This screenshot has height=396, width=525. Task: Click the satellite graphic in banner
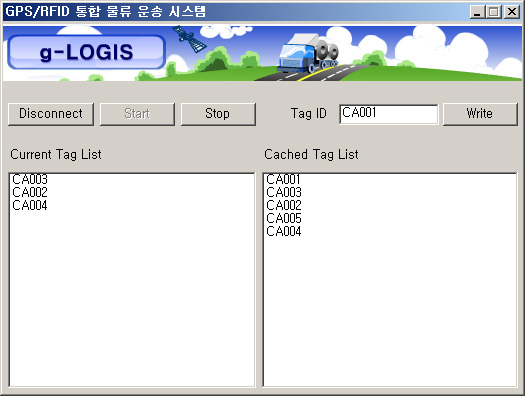coord(189,39)
